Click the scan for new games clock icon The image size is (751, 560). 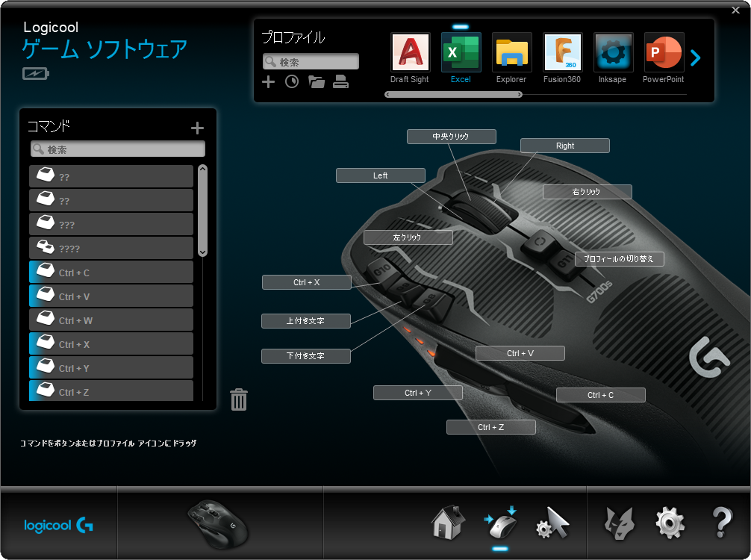[x=292, y=82]
